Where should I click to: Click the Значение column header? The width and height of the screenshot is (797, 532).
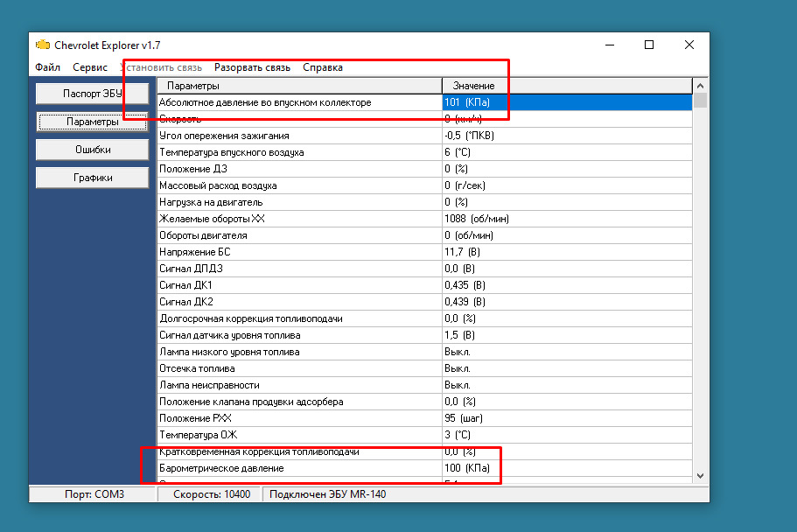pos(567,86)
